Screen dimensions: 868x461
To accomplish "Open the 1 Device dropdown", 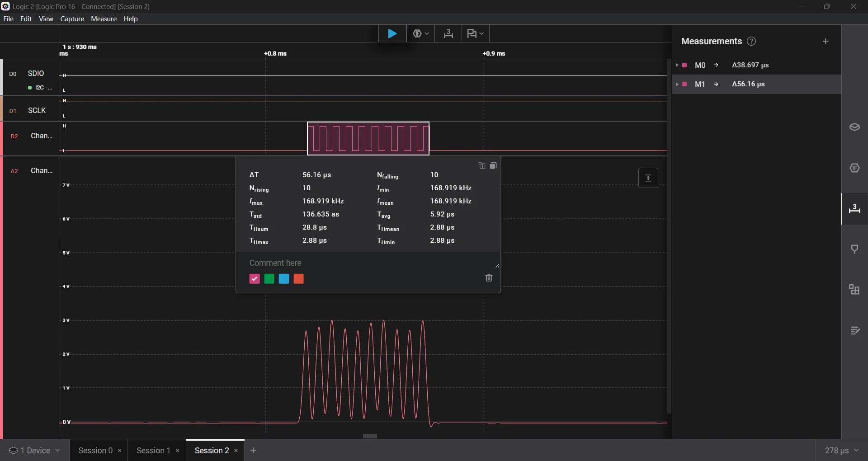I will click(34, 451).
